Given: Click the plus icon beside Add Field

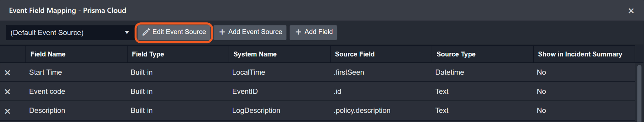Looking at the screenshot, I should pyautogui.click(x=298, y=32).
